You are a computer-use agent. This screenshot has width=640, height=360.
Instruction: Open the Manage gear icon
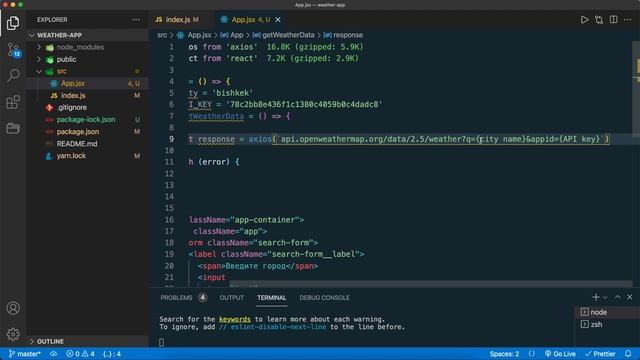[x=13, y=334]
